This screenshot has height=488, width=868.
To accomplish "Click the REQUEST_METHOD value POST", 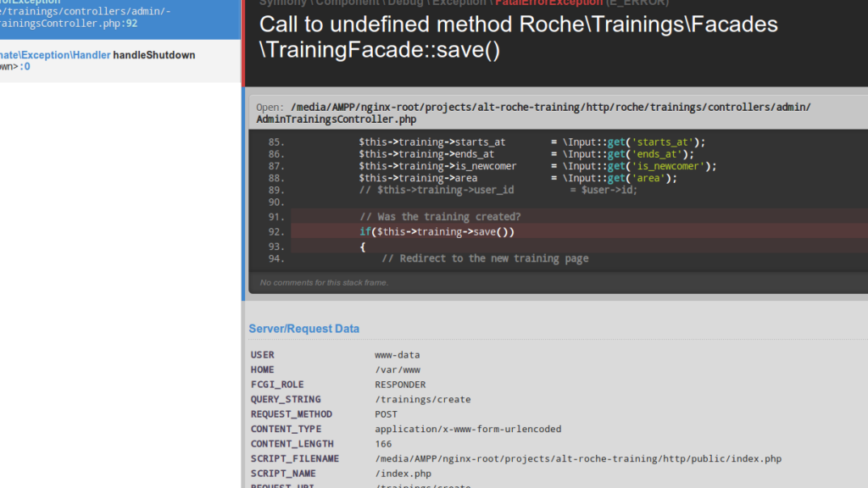I will point(386,414).
